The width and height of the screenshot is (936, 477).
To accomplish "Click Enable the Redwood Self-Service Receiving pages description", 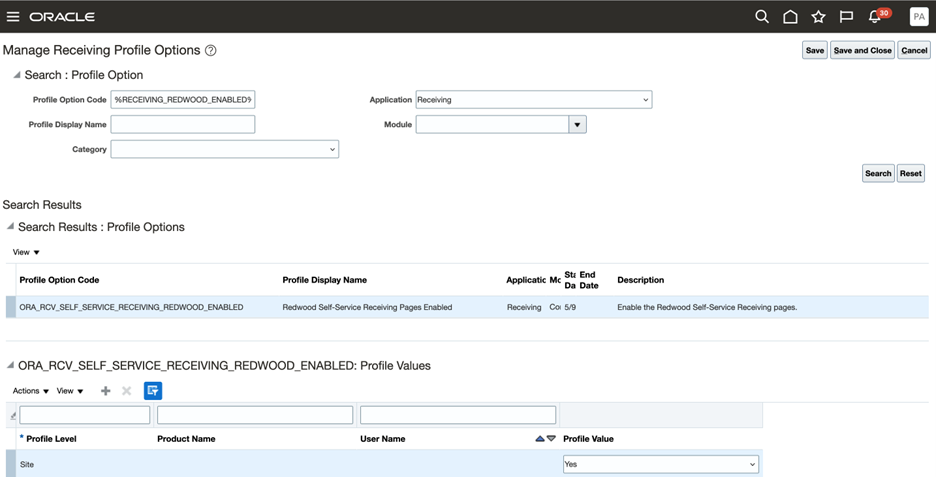I will [x=707, y=307].
